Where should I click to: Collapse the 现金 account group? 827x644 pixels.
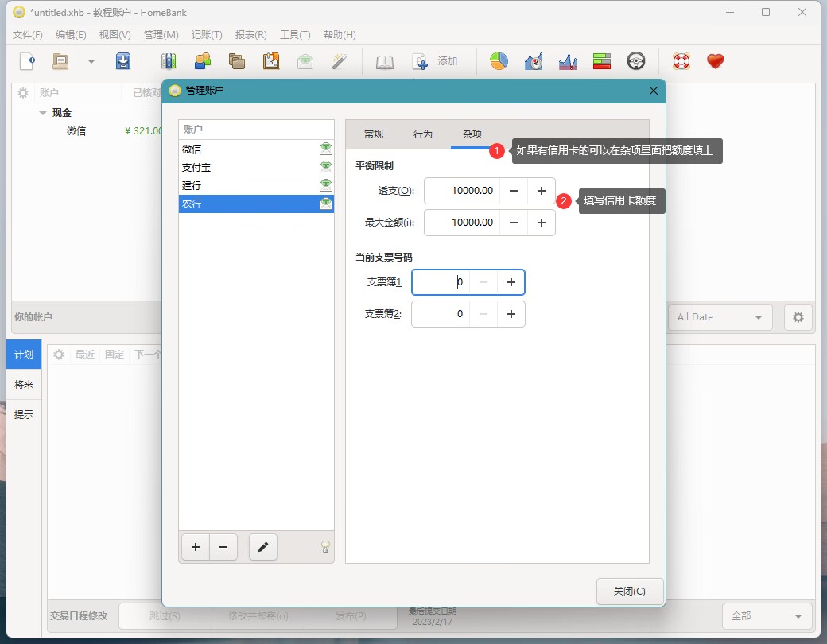(43, 113)
